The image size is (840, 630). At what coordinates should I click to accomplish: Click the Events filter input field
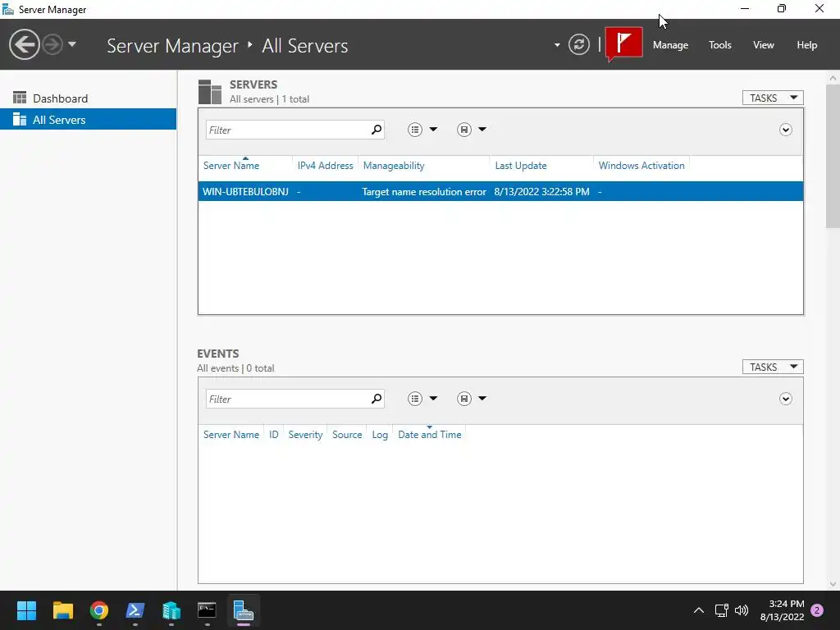click(288, 399)
